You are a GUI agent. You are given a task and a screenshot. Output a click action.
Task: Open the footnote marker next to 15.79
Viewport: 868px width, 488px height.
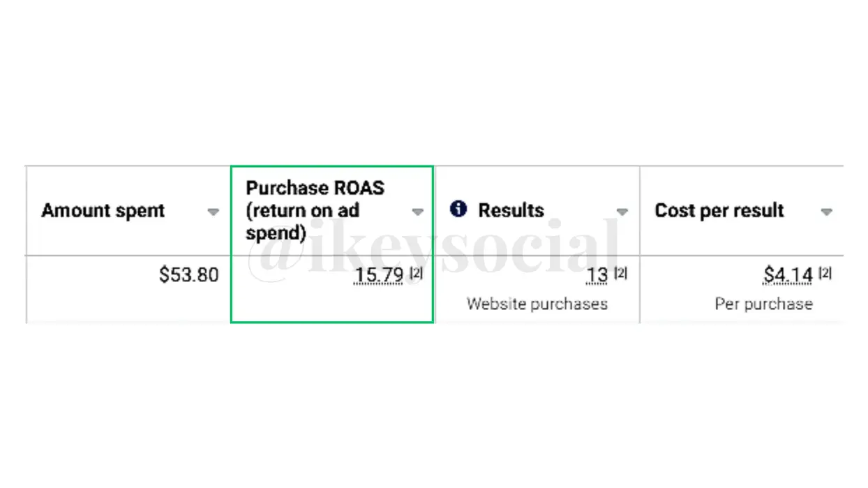point(416,274)
